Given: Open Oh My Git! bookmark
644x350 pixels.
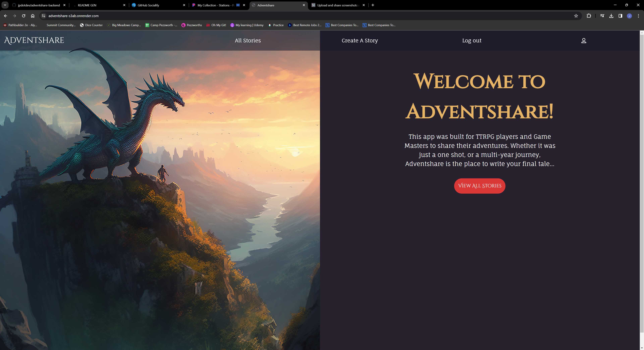Looking at the screenshot, I should 216,25.
